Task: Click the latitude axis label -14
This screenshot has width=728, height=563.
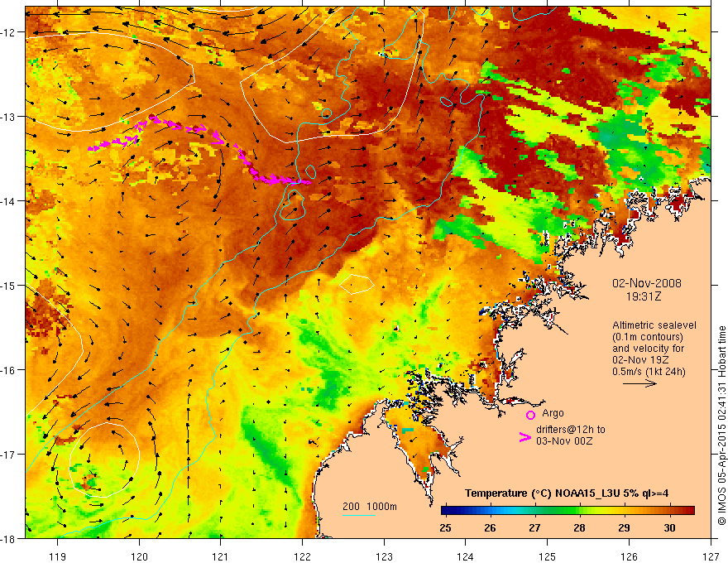Action: pyautogui.click(x=8, y=201)
